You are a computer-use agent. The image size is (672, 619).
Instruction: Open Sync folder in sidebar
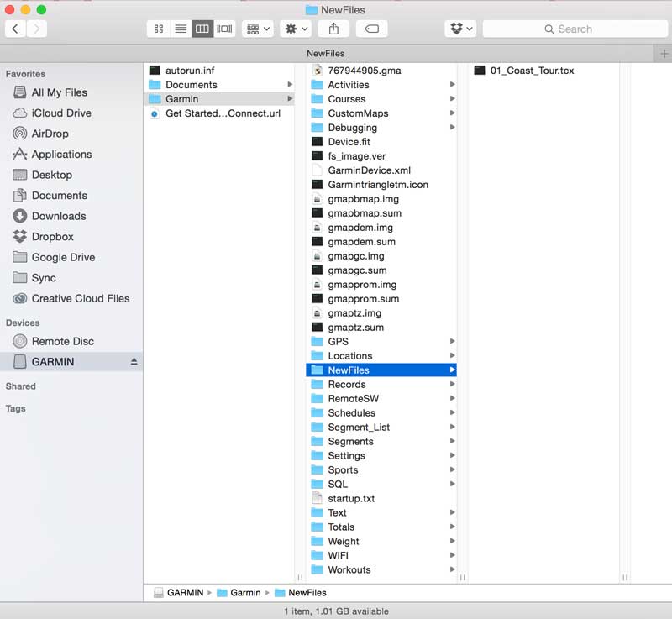point(34,278)
